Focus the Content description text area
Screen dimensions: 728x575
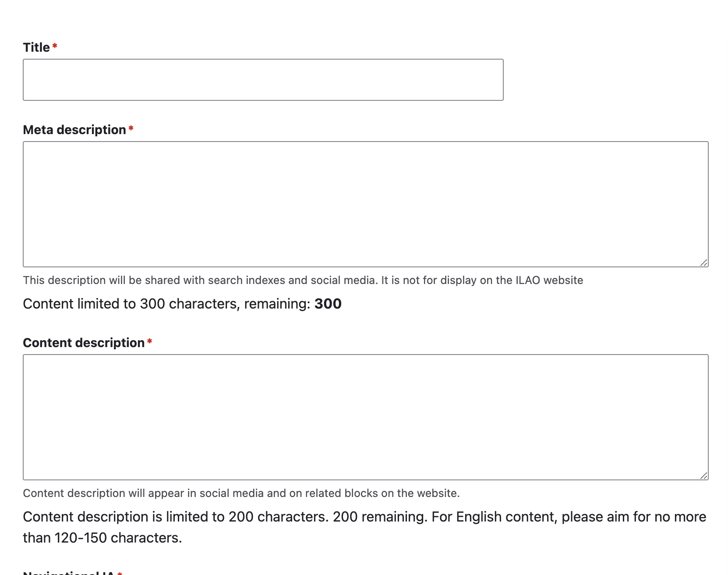365,417
